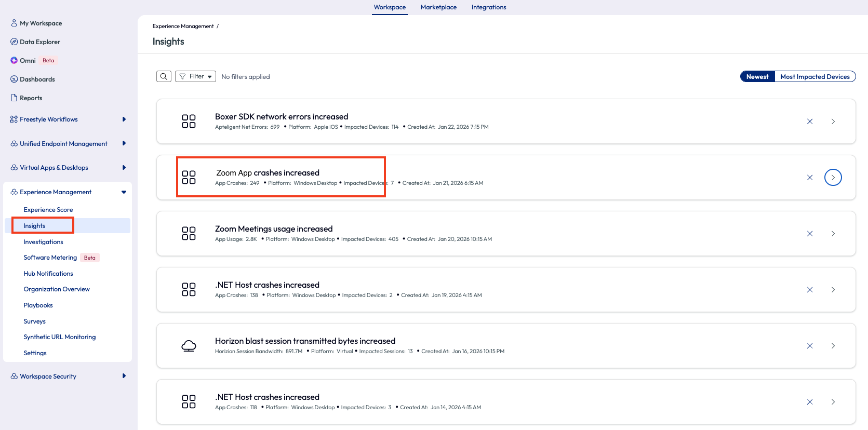Switch to the Integrations tab
Viewport: 868px width, 430px height.
click(489, 7)
